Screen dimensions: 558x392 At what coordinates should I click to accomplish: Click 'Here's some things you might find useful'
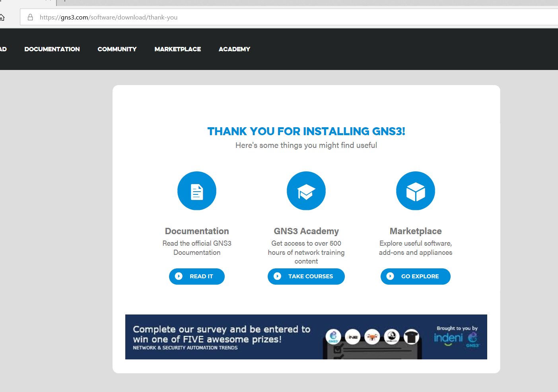click(x=306, y=146)
